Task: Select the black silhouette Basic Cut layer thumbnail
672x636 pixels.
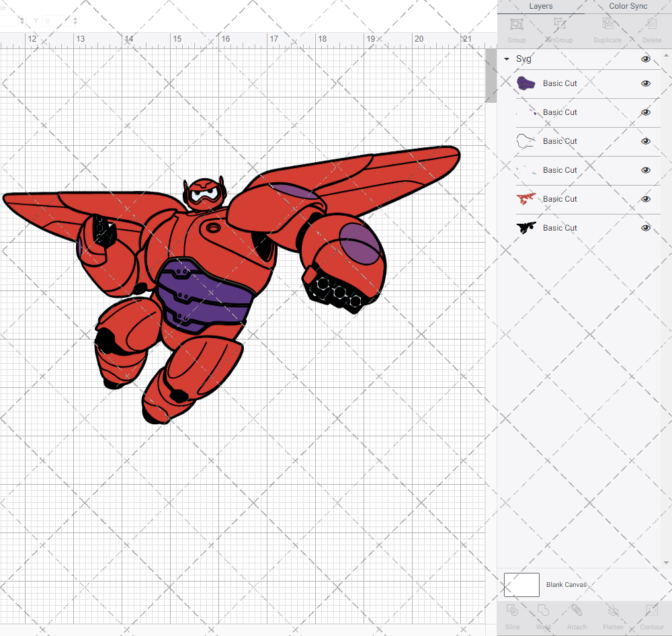Action: tap(526, 227)
